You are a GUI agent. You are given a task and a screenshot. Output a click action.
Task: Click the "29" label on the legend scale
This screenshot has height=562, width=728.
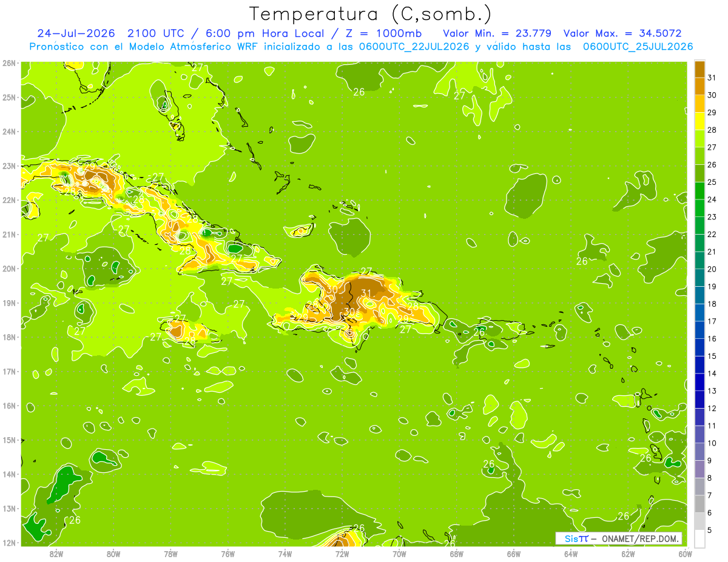[x=712, y=112]
